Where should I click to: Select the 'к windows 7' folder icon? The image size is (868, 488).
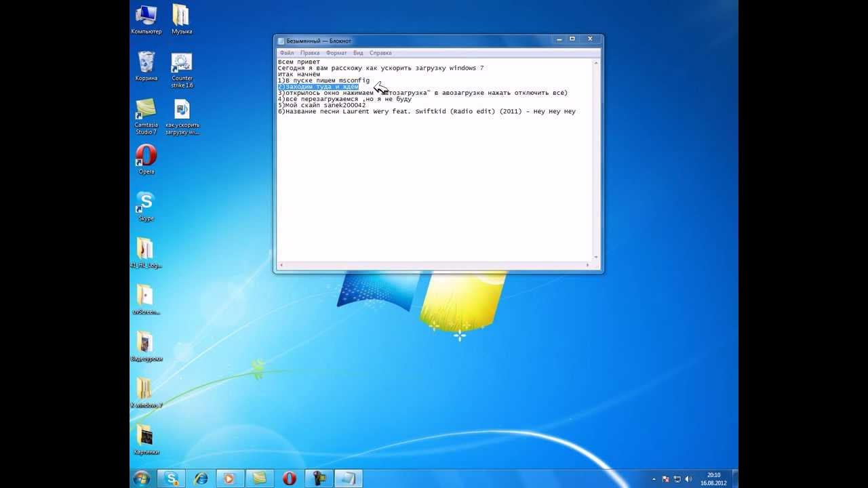[x=146, y=394]
